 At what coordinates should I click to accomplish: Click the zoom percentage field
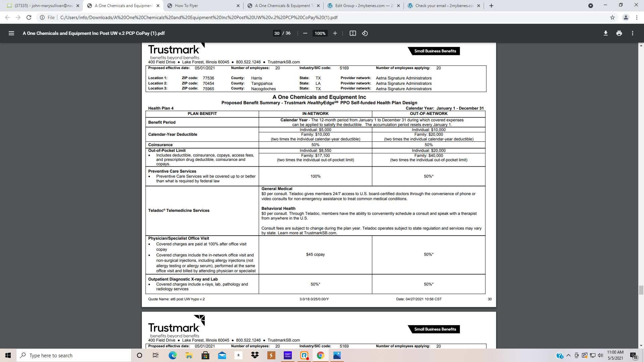coord(320,33)
